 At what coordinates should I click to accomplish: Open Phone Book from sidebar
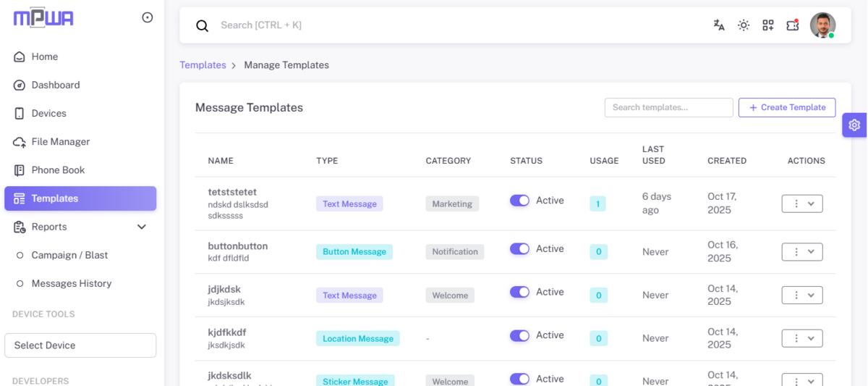pyautogui.click(x=58, y=170)
